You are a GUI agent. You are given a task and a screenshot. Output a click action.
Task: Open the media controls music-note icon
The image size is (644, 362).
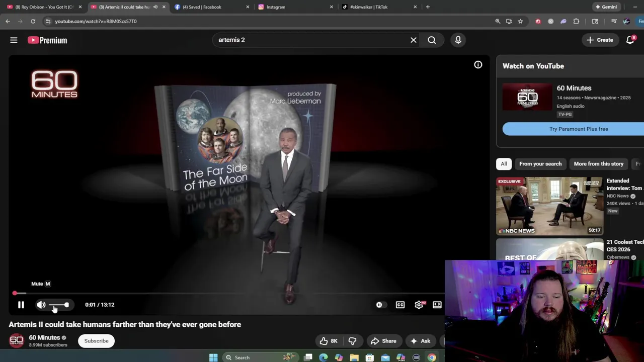[614, 21]
